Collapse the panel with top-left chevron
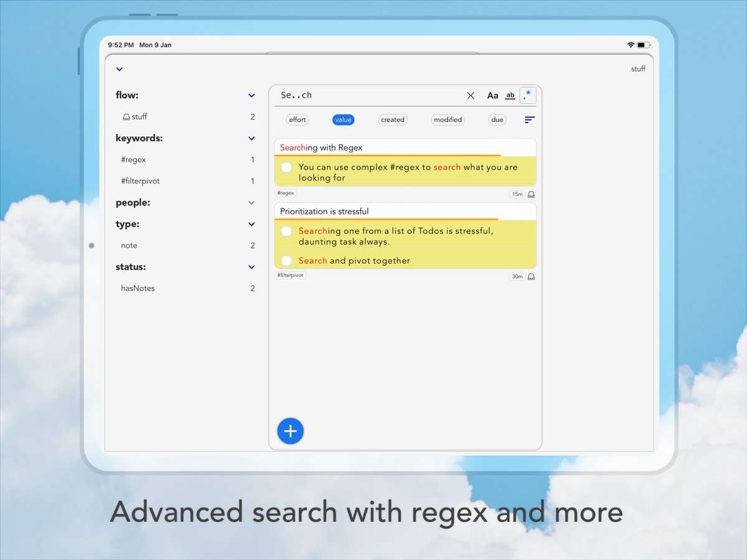This screenshot has height=560, width=747. coord(120,69)
